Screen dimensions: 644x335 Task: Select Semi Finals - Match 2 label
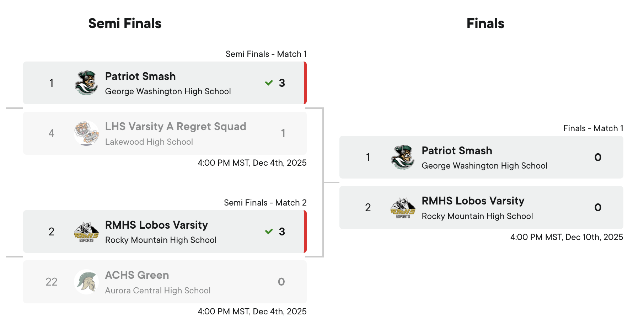pyautogui.click(x=265, y=203)
